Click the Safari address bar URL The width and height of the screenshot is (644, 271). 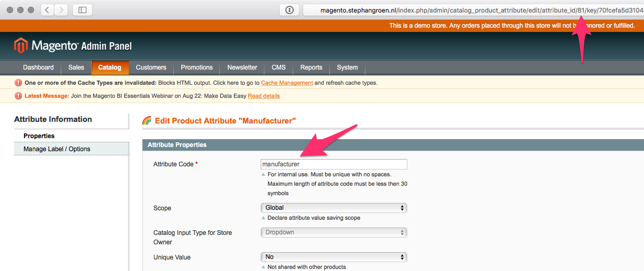tap(474, 10)
